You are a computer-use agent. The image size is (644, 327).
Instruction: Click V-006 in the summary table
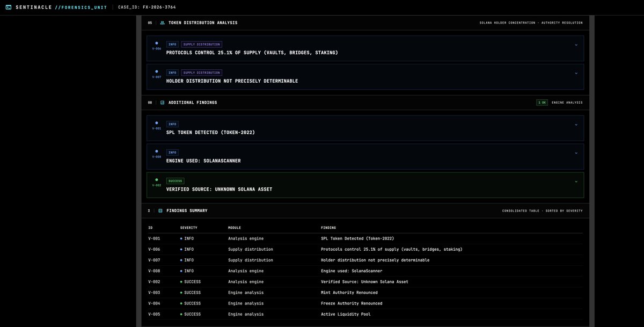point(154,249)
